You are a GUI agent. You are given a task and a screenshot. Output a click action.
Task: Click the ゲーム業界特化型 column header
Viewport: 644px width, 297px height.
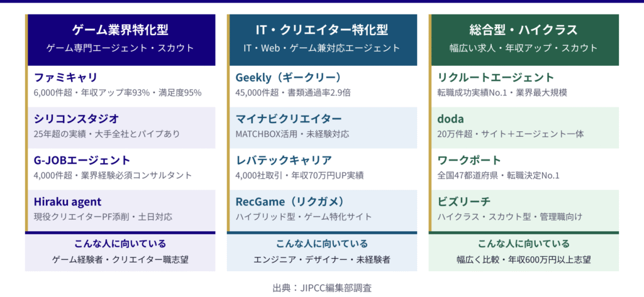(x=120, y=30)
